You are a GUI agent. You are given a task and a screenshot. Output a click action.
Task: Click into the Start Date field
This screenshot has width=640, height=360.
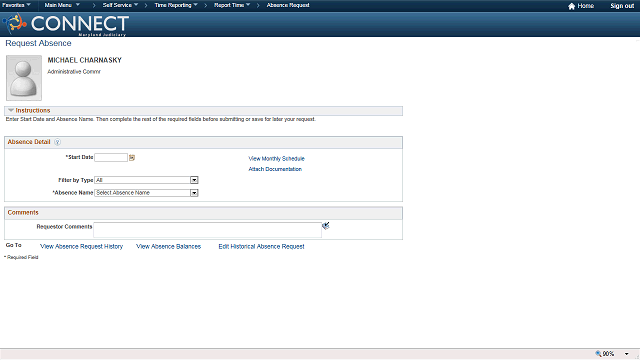111,158
